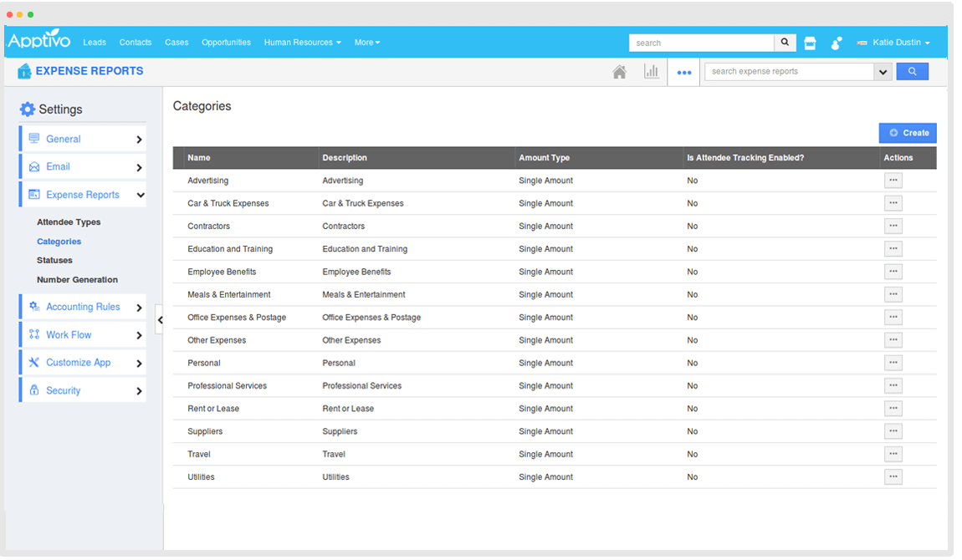Open actions menu for Advertising row

point(893,181)
